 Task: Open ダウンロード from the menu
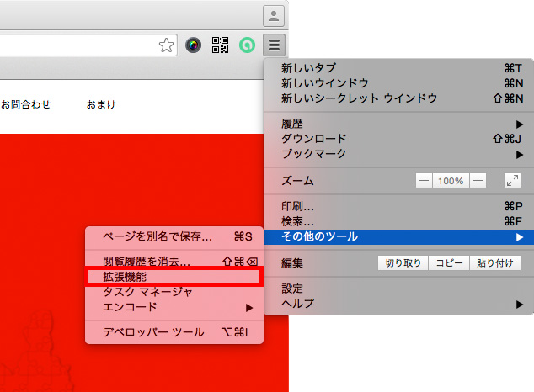[x=398, y=139]
